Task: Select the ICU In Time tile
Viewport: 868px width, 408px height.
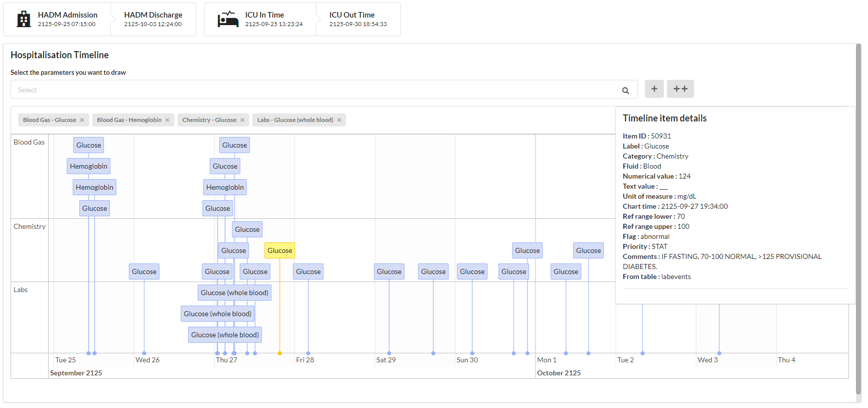Action: pos(260,19)
